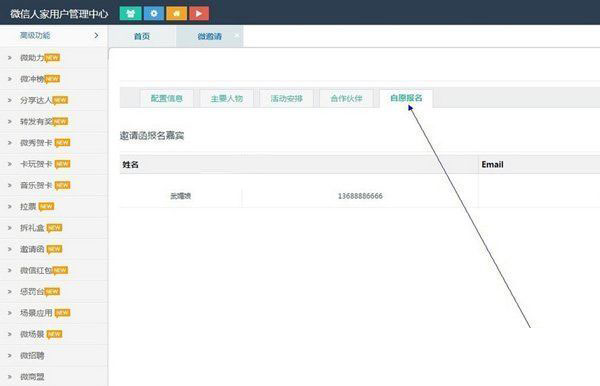
Task: Open the 合作伙伴 sub-tab
Action: coord(346,98)
